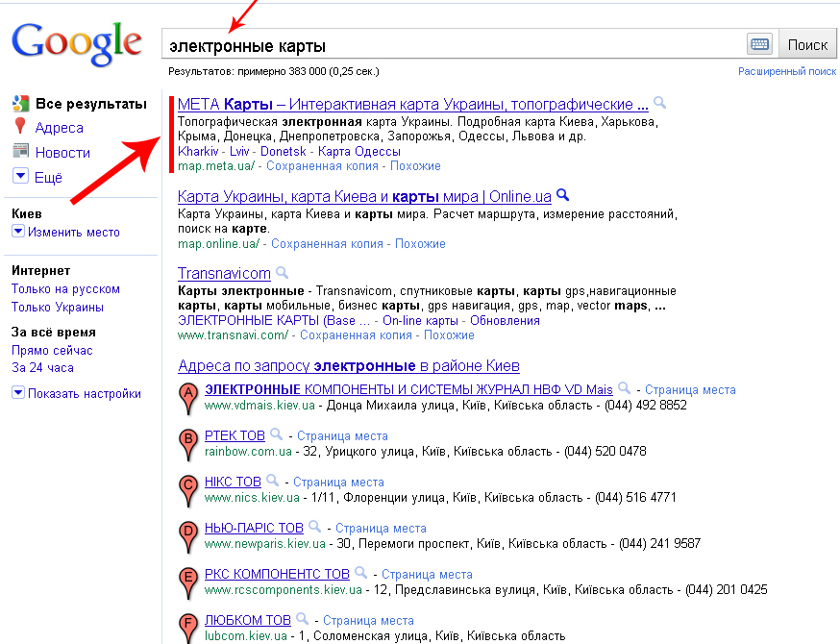
Task: Click map pin A marker
Action: click(x=188, y=399)
